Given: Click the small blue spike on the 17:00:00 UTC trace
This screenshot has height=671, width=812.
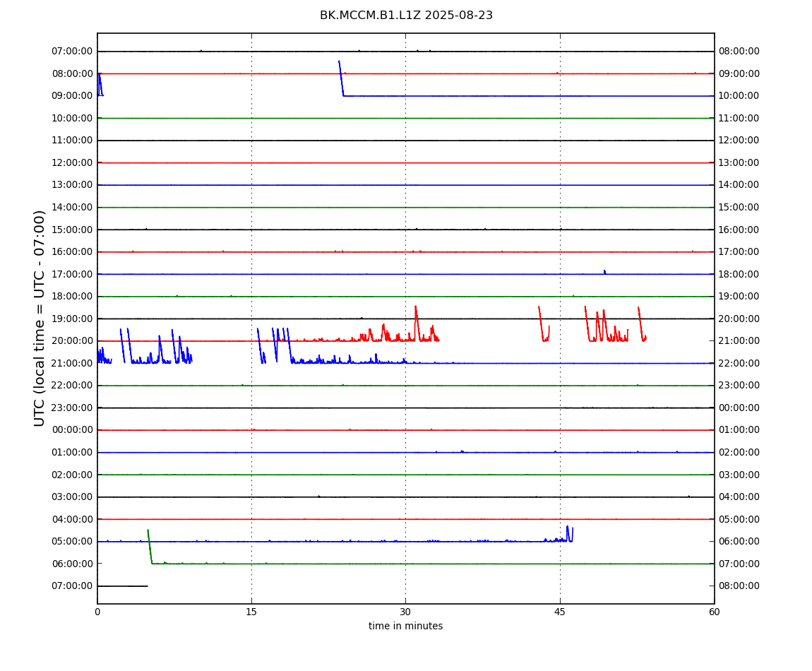Looking at the screenshot, I should (604, 272).
